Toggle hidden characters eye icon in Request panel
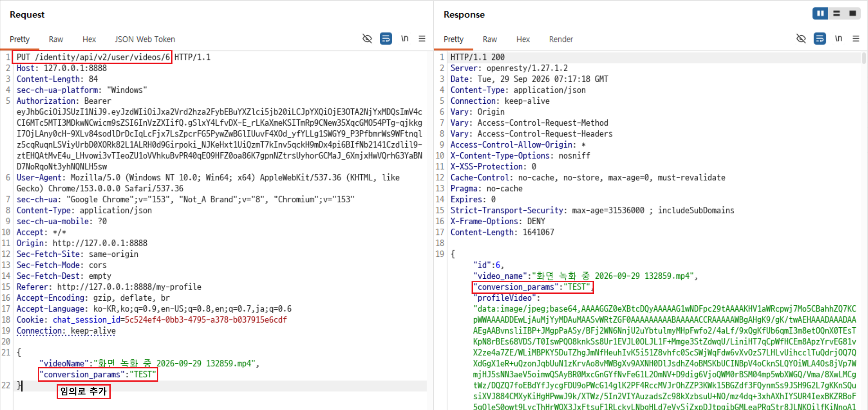Screen dimensions: 868x410 coord(367,39)
